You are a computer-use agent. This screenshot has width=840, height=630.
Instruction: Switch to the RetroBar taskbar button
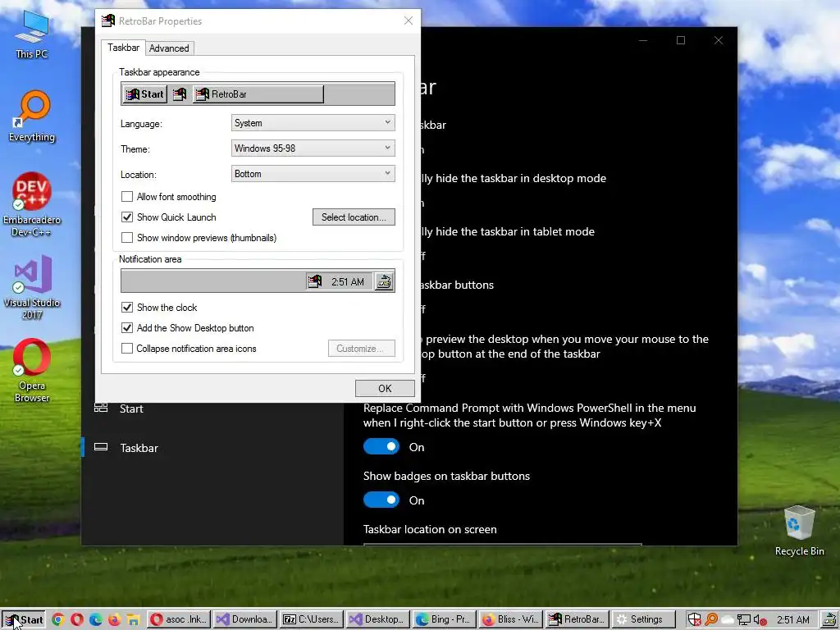pyautogui.click(x=577, y=620)
